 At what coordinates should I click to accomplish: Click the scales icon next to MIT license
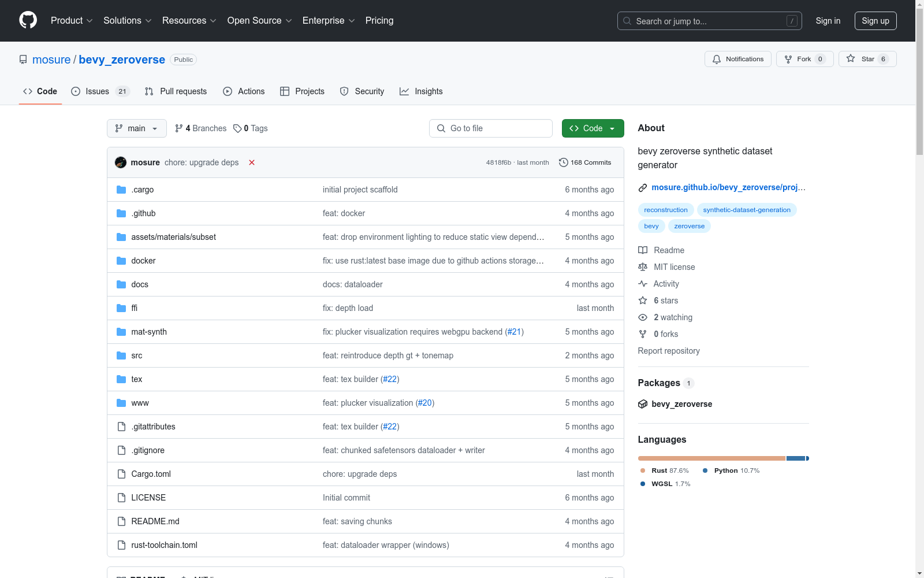pos(643,267)
